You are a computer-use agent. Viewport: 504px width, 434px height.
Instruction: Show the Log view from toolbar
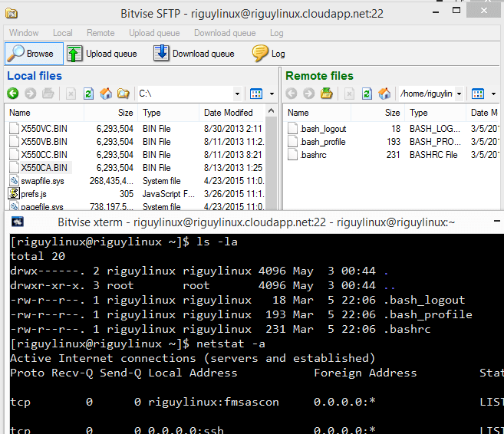click(268, 54)
